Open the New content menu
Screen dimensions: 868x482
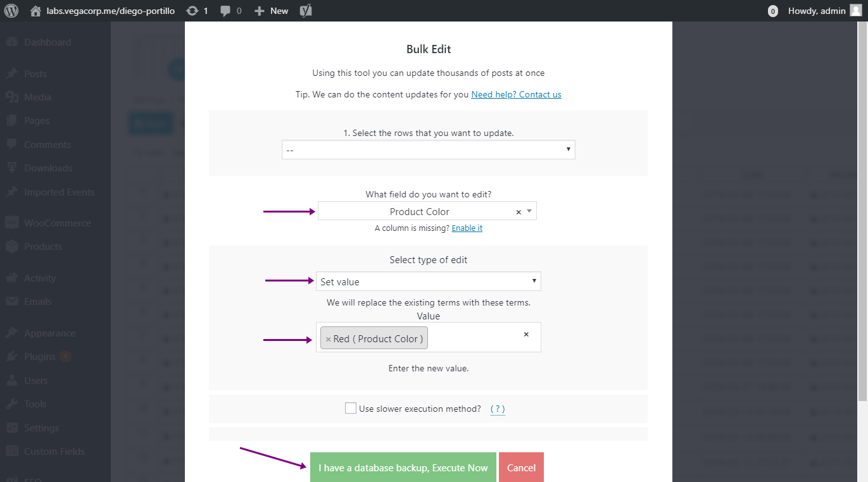coord(271,11)
